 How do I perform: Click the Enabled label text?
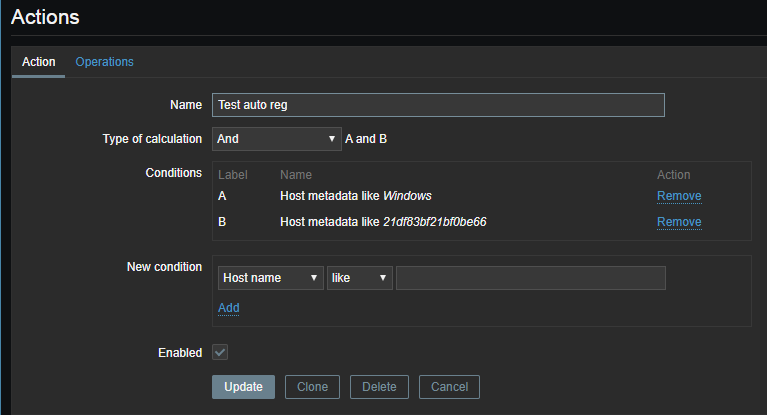180,353
